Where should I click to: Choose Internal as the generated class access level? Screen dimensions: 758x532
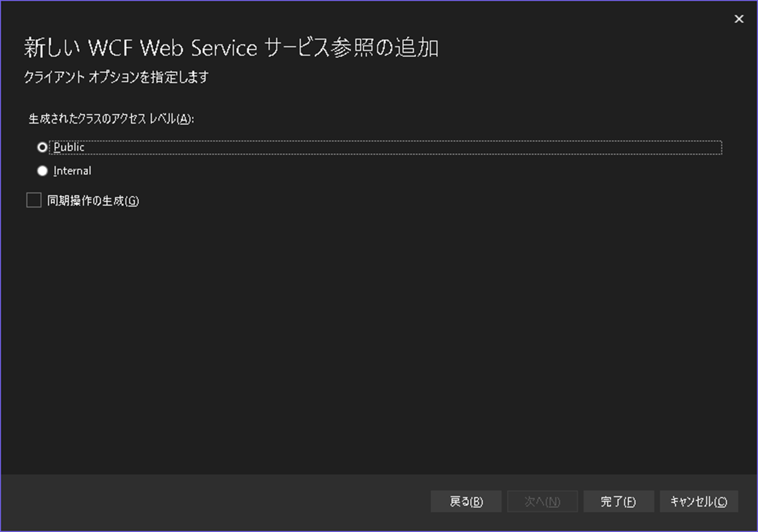point(42,171)
